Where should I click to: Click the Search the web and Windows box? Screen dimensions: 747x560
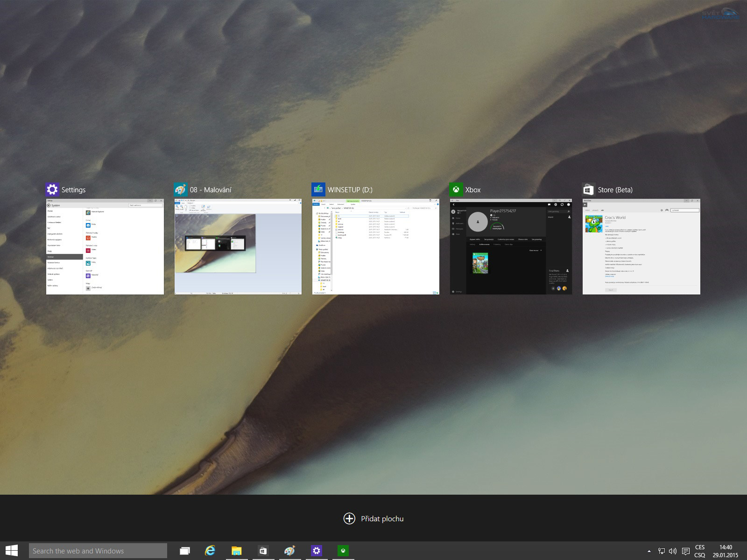pos(98,551)
